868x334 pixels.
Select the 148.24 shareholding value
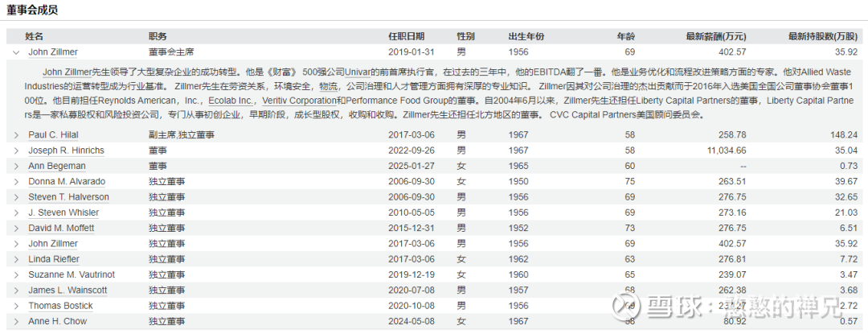pos(845,134)
